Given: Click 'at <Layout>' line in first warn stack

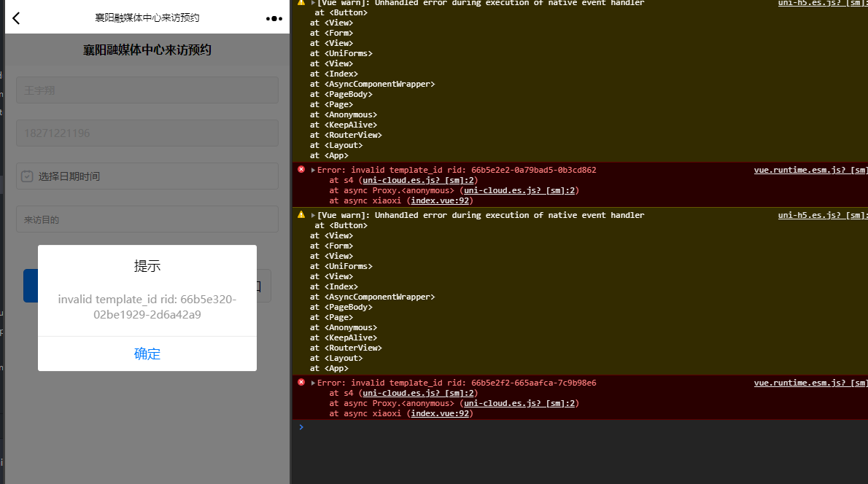Looking at the screenshot, I should (x=336, y=146).
